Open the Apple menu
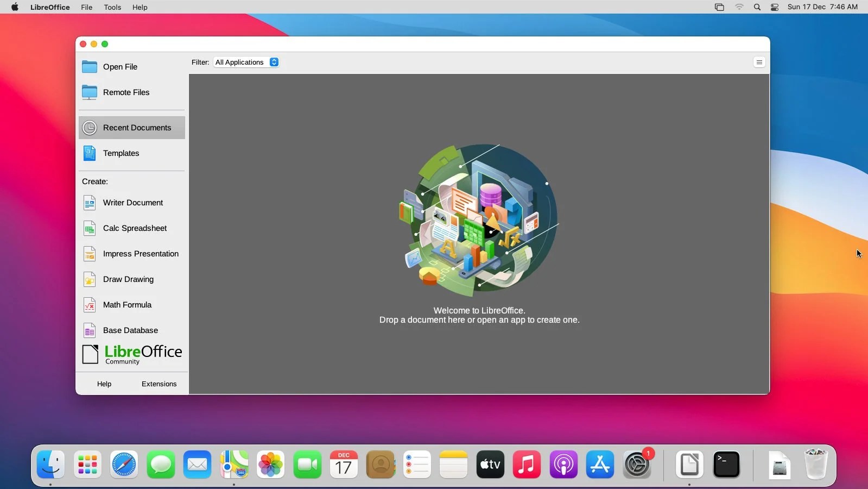The image size is (868, 489). [15, 7]
